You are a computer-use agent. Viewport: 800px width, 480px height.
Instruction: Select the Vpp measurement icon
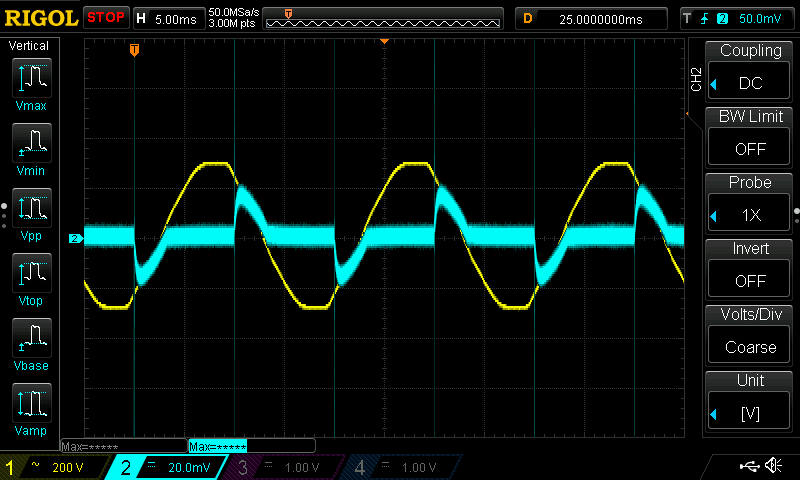pyautogui.click(x=32, y=208)
